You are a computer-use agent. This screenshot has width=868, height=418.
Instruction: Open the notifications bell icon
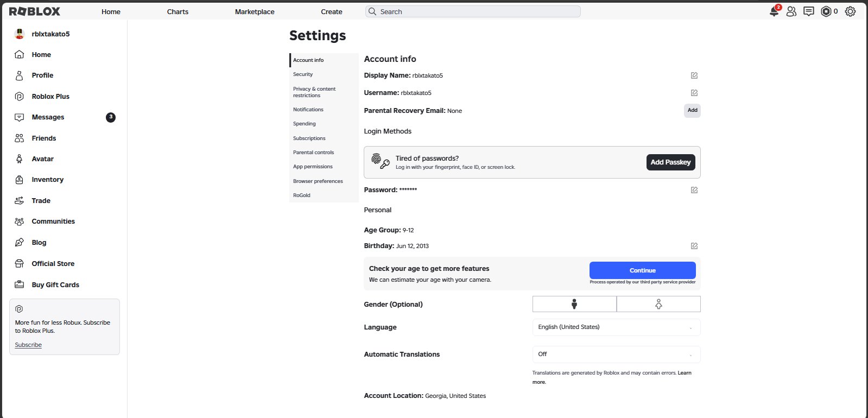tap(774, 11)
